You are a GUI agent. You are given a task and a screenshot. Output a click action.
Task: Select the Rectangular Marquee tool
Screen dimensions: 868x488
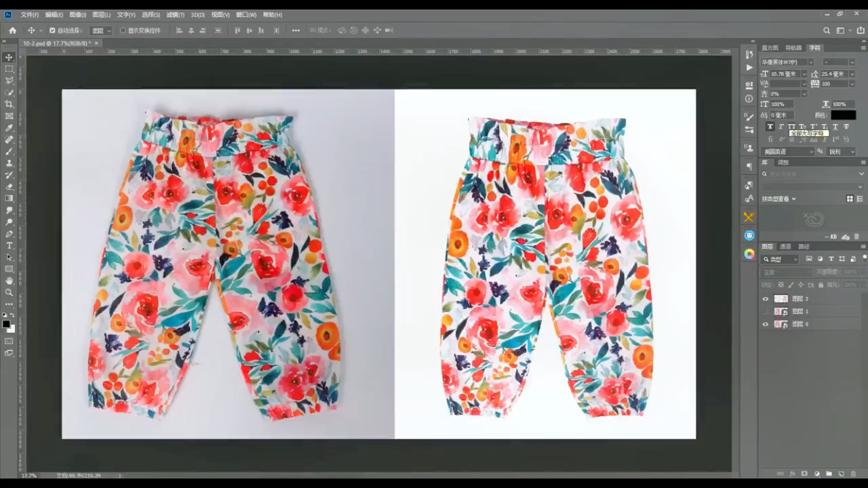(x=9, y=68)
